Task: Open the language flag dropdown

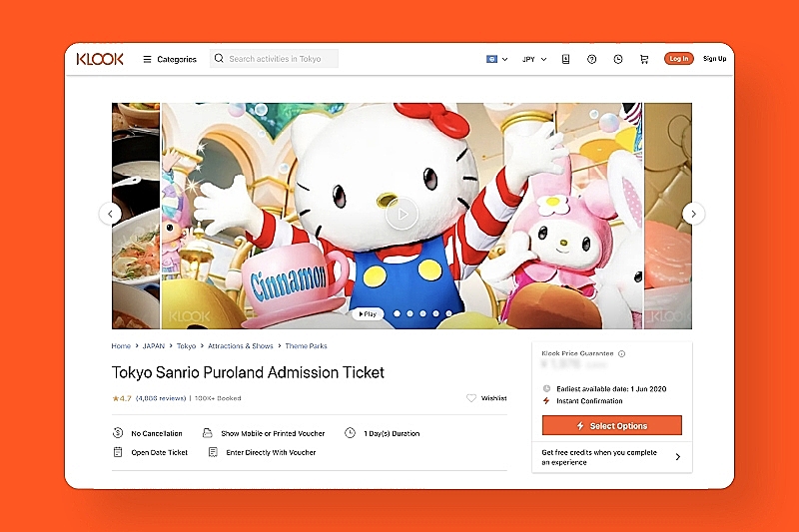Action: tap(496, 59)
